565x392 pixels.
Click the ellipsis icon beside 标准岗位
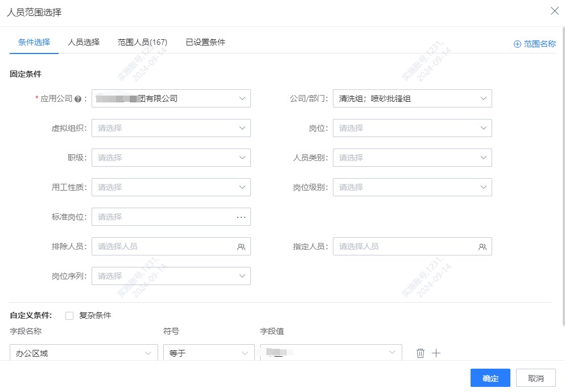[x=242, y=217]
